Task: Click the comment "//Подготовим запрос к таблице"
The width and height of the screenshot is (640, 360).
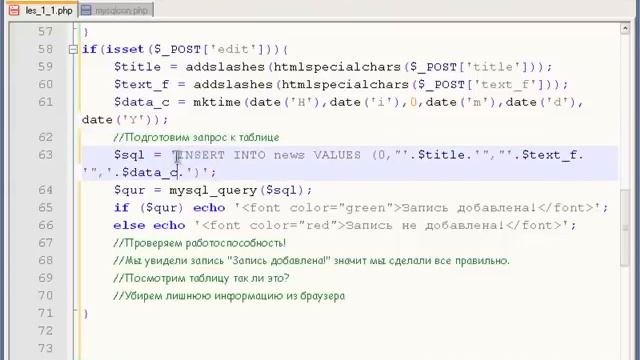Action: 196,138
